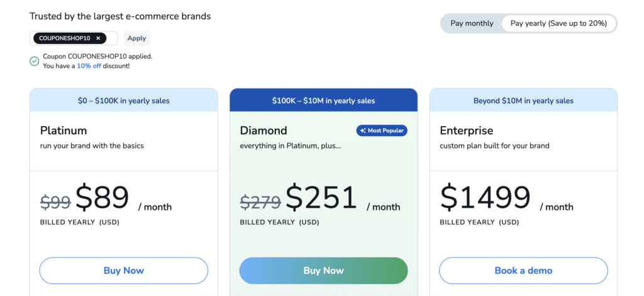Click the $1499 Enterprise price
The image size is (644, 296).
(486, 198)
